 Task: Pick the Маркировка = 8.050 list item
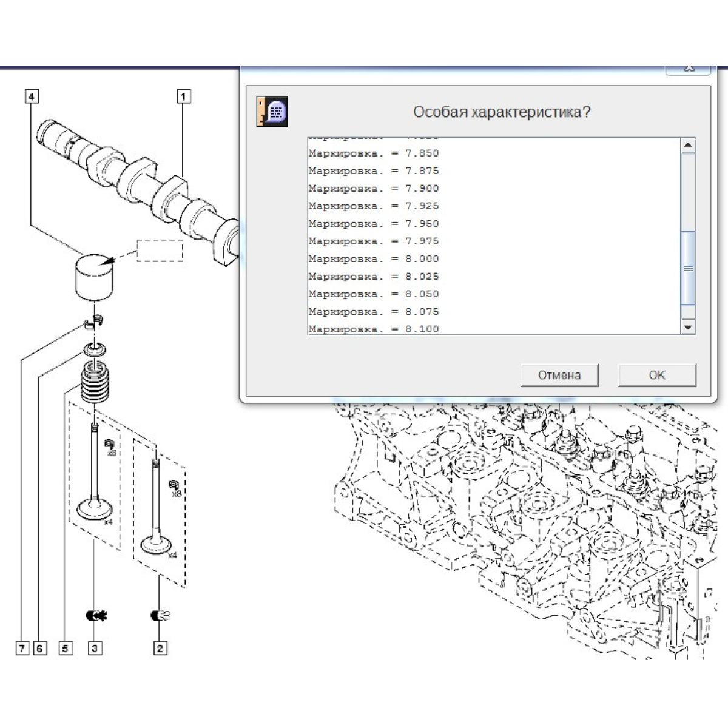pyautogui.click(x=374, y=294)
